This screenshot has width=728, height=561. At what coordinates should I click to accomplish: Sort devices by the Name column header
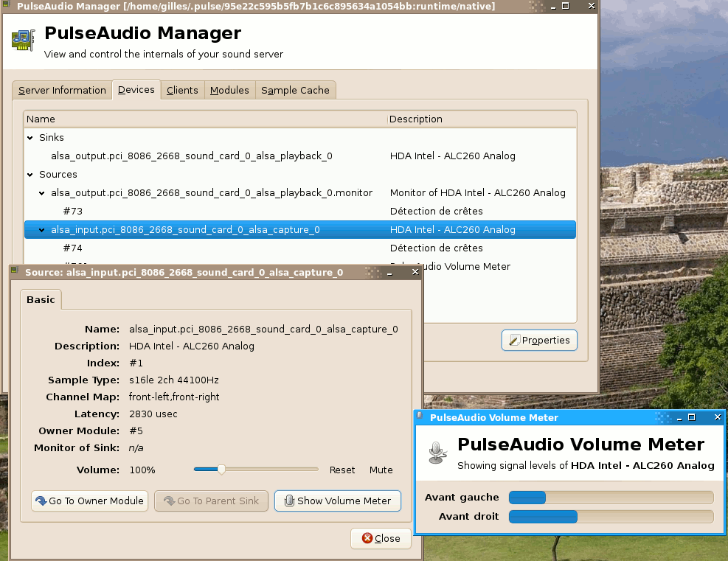(x=205, y=119)
